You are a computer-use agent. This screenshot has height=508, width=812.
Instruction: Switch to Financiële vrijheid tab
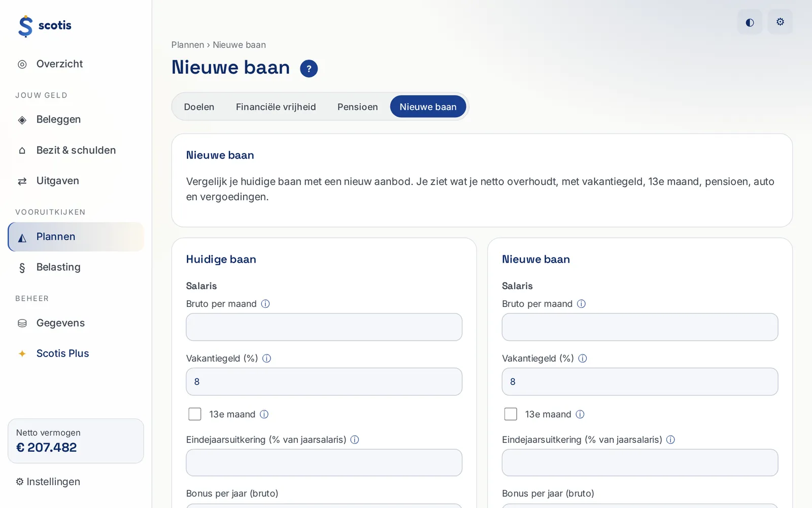tap(276, 107)
